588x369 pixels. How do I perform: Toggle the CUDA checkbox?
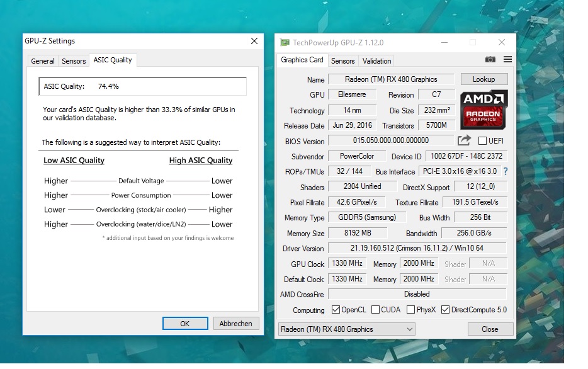tap(375, 309)
